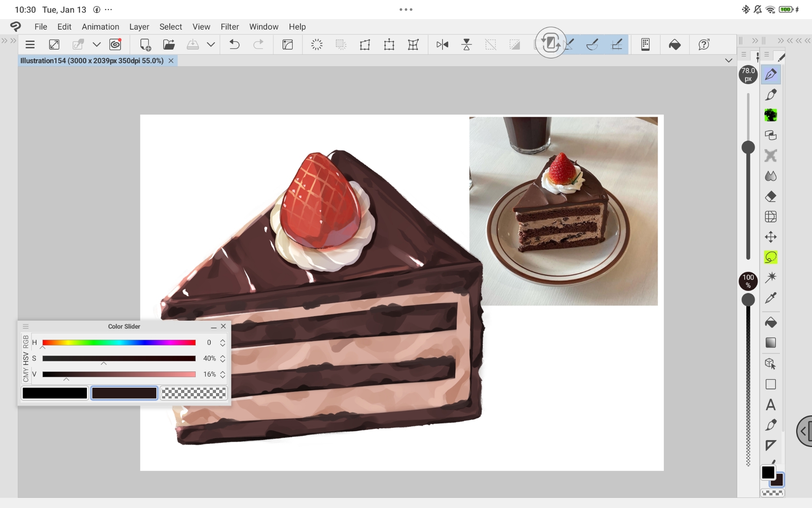This screenshot has height=508, width=812.
Task: Select the Text tool
Action: pos(770,405)
